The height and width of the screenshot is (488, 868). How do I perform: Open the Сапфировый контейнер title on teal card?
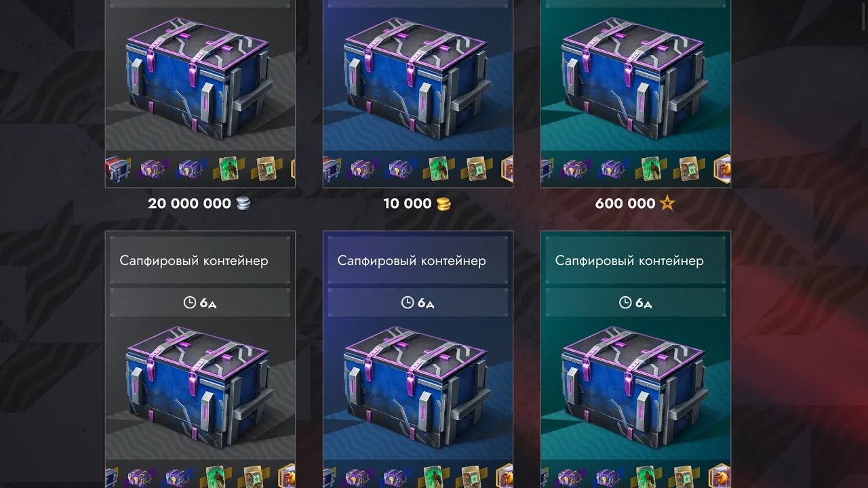pyautogui.click(x=629, y=261)
